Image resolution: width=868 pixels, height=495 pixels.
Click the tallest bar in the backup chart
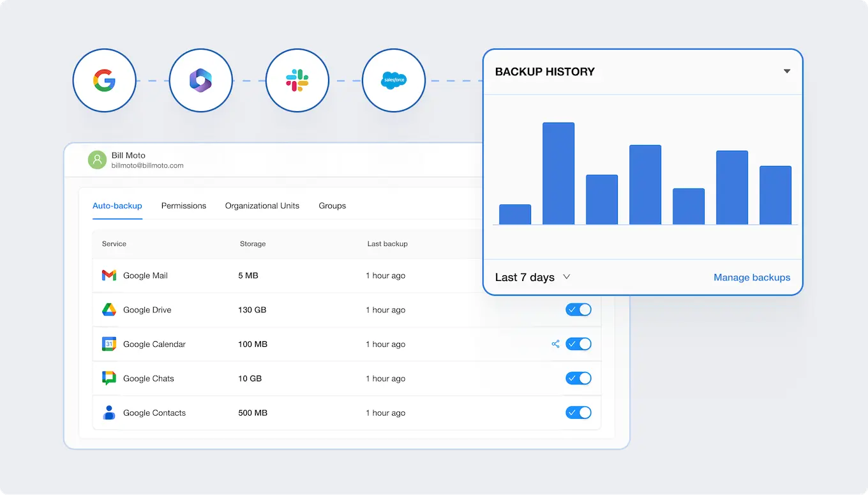(558, 172)
